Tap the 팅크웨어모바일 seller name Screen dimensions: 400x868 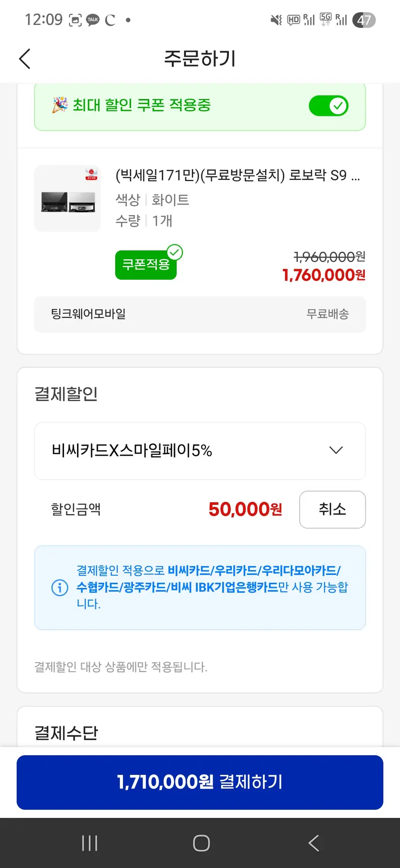click(89, 314)
